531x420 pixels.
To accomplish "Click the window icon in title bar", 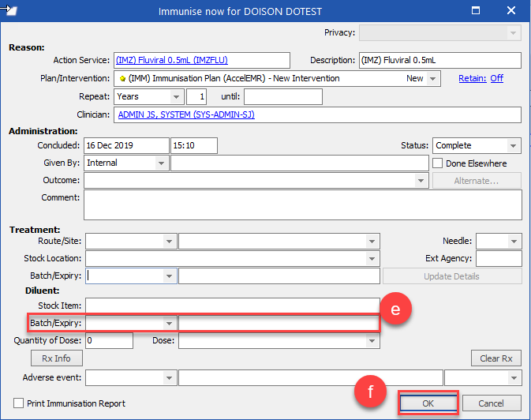I will click(x=9, y=9).
